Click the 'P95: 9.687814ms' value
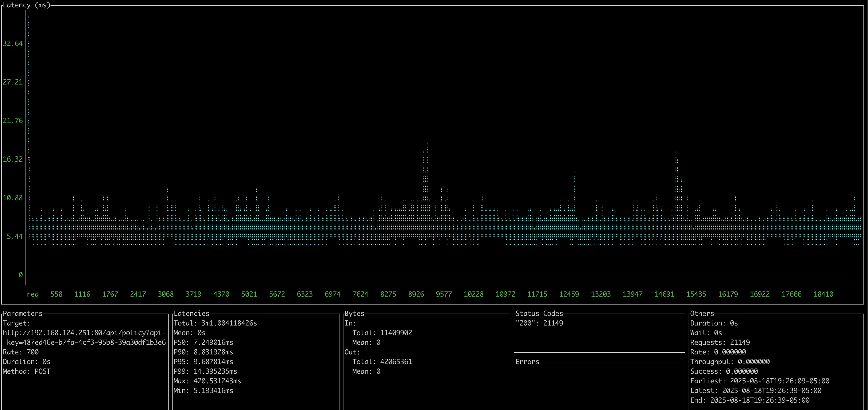The image size is (868, 410). click(203, 362)
